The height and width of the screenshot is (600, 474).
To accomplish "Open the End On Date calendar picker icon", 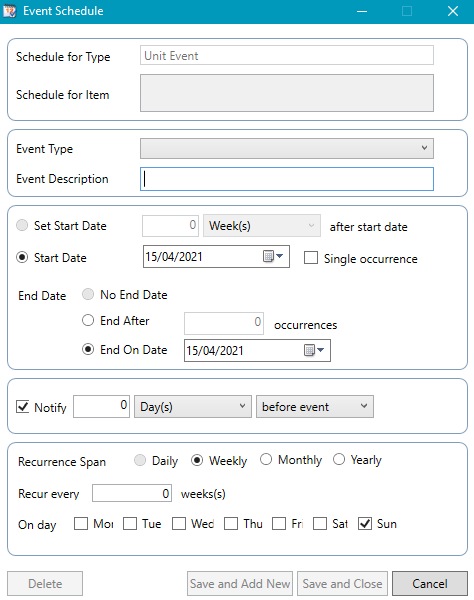I will click(314, 350).
